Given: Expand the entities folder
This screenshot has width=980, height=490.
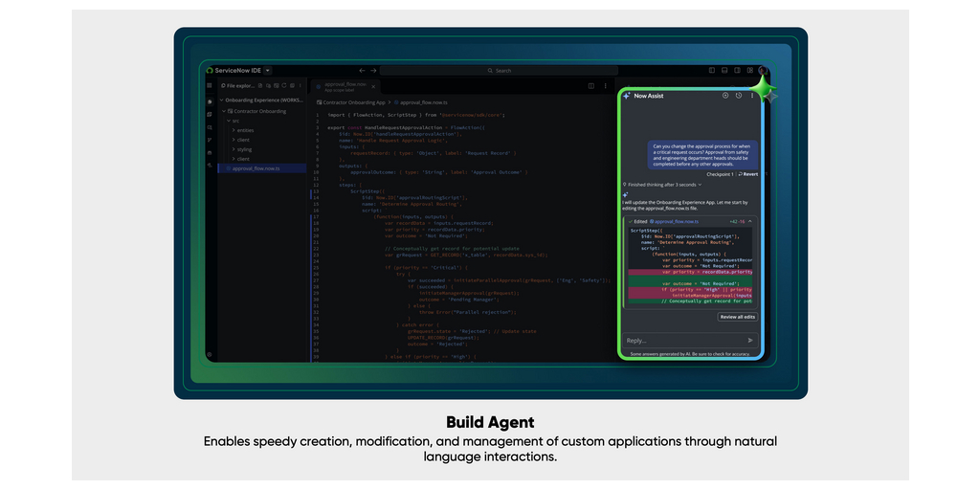Looking at the screenshot, I should [x=234, y=130].
